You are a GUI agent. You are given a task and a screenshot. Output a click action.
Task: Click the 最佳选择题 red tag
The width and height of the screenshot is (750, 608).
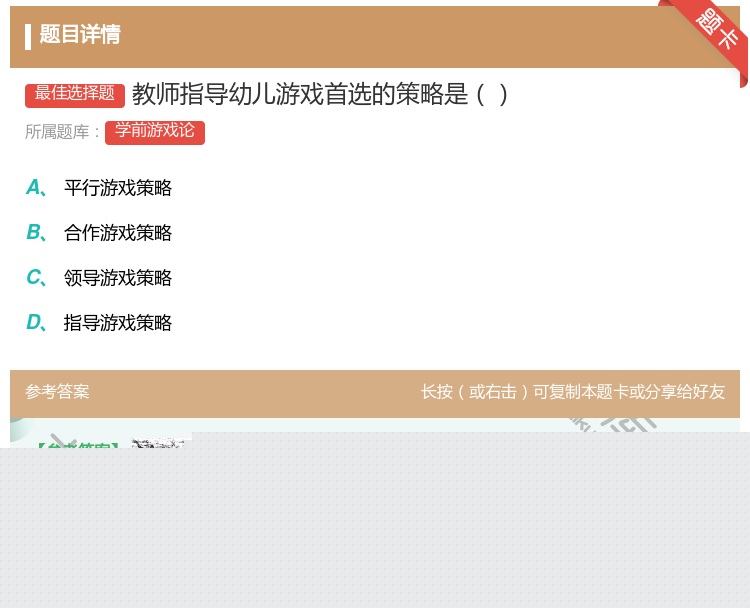click(x=75, y=95)
